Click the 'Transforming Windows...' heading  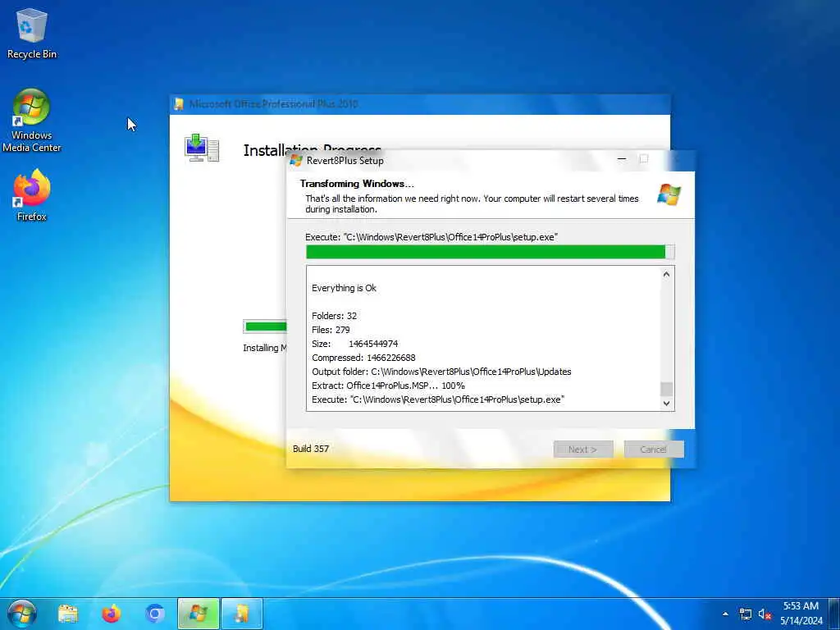(357, 184)
